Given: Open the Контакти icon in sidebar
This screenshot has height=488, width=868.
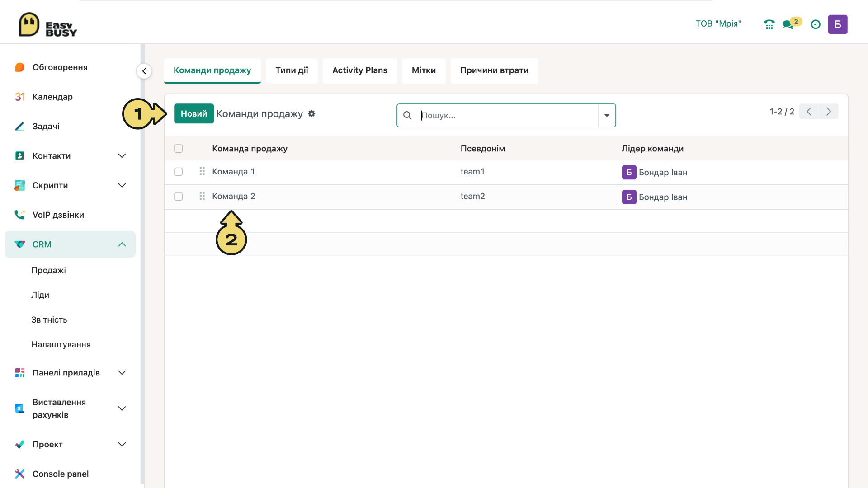Looking at the screenshot, I should tap(19, 156).
